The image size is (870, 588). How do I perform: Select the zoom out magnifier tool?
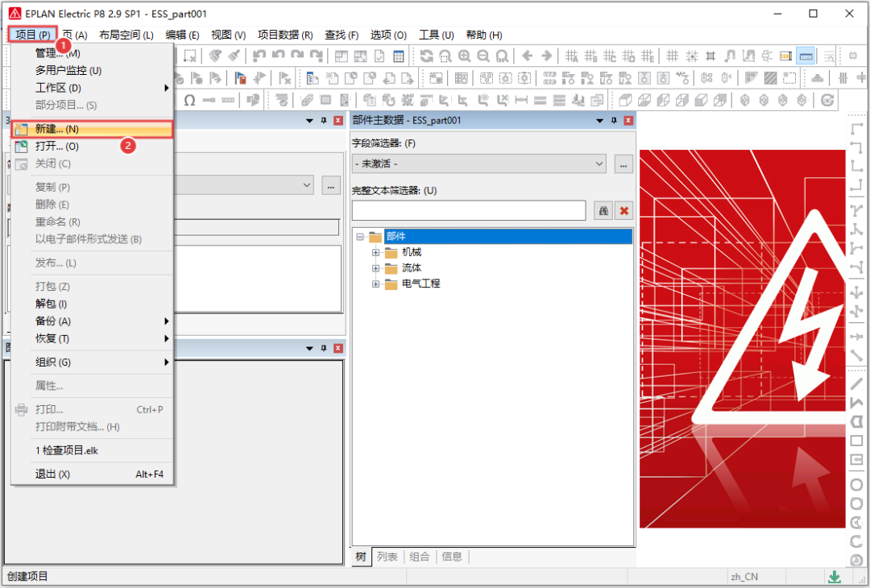coord(483,56)
